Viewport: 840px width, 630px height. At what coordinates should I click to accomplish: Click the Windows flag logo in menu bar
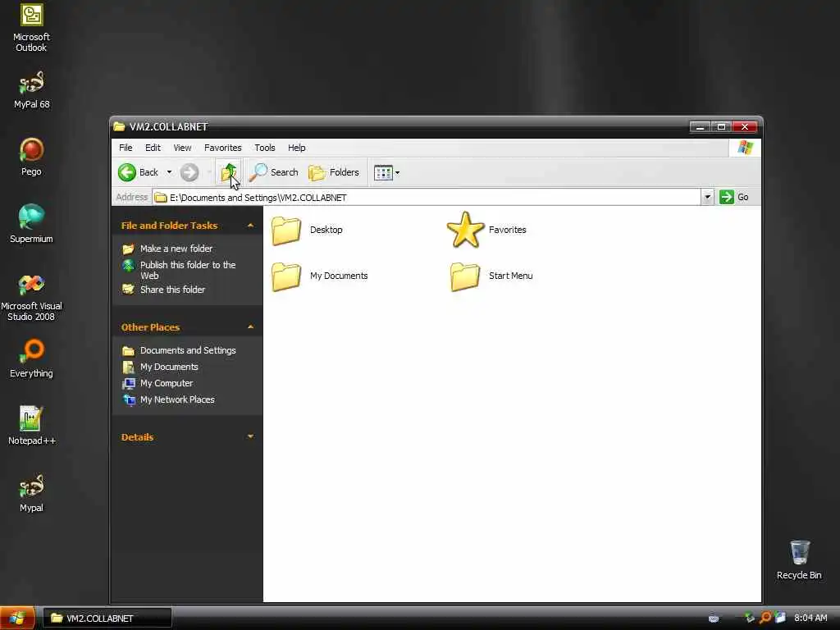tap(745, 148)
